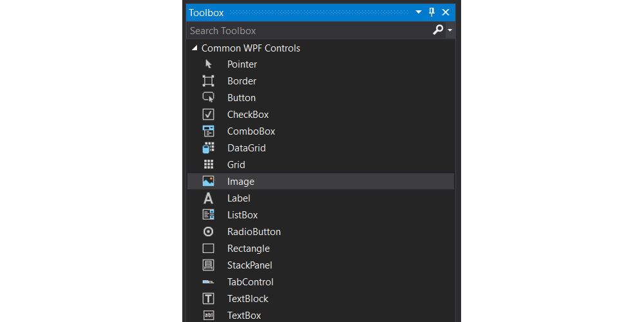Select the "RadioButton" text label
The width and height of the screenshot is (644, 322).
click(x=254, y=232)
